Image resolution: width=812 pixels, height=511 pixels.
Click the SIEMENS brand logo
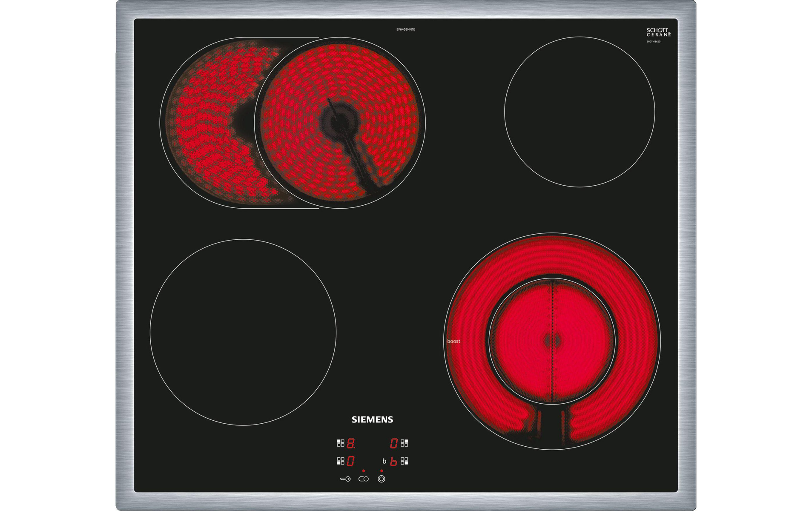tap(372, 419)
